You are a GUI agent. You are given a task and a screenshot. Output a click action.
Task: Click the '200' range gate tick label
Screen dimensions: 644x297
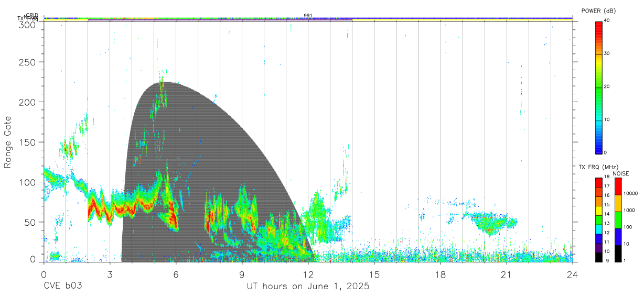[x=27, y=102]
